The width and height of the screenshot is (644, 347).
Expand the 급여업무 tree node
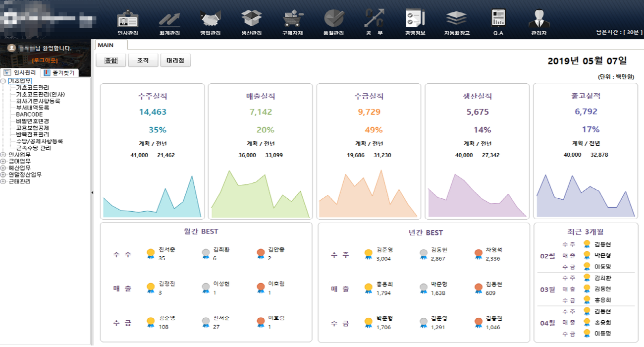click(3, 161)
